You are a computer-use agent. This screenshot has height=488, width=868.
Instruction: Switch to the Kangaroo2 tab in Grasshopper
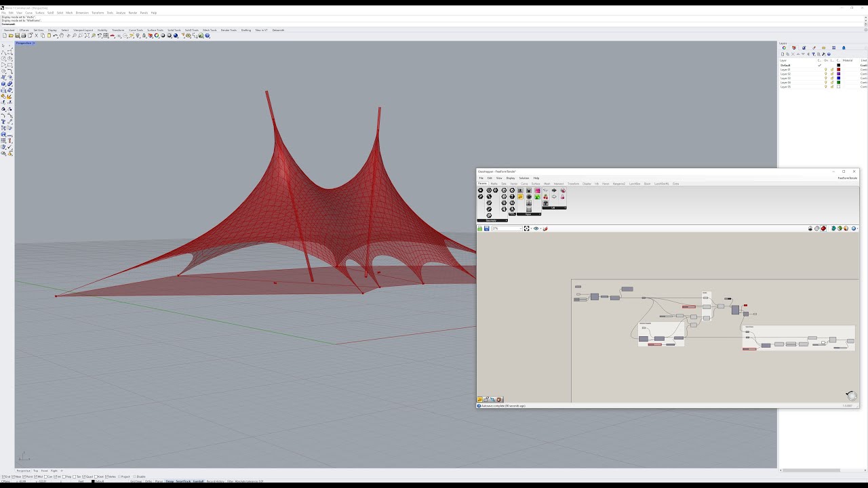click(619, 184)
